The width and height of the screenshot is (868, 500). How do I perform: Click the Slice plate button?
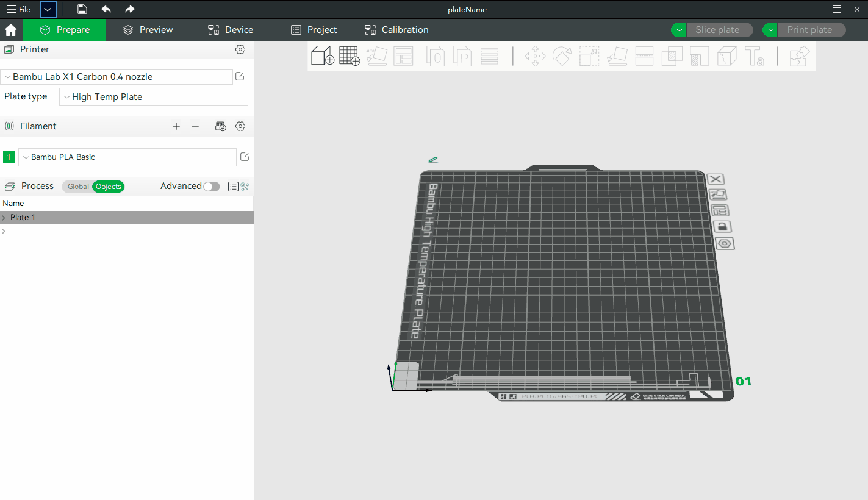(x=720, y=30)
